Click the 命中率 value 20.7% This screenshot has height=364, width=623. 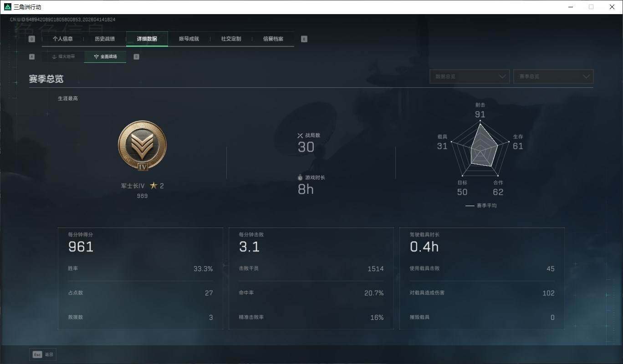coord(374,293)
